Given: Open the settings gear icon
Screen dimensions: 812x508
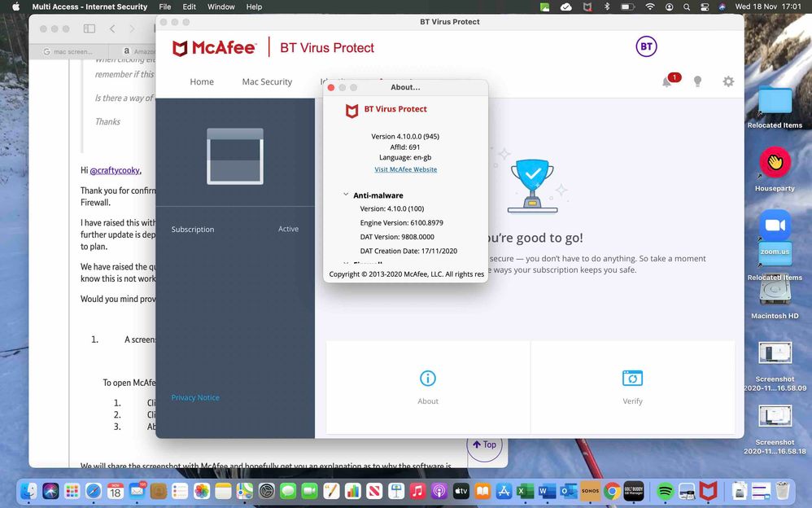Looking at the screenshot, I should [x=728, y=81].
